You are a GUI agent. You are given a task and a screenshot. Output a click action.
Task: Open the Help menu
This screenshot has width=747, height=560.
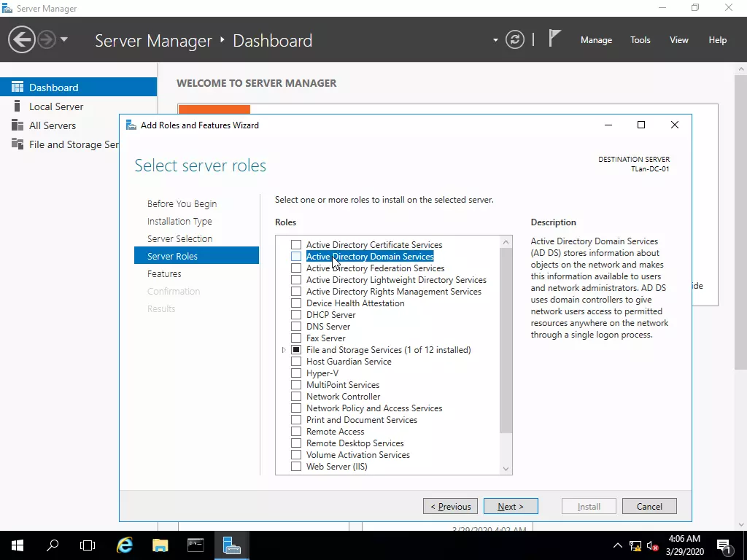(x=718, y=40)
